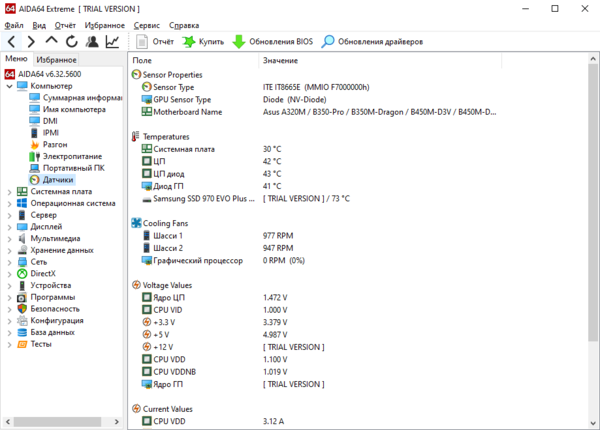Open Обновления BIOS from the toolbar
The height and width of the screenshot is (430, 600).
[x=272, y=41]
